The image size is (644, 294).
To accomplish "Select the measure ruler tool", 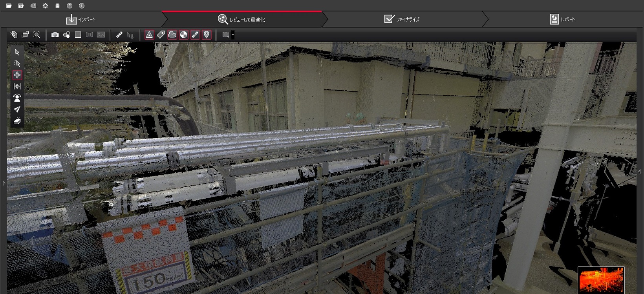I will click(119, 35).
